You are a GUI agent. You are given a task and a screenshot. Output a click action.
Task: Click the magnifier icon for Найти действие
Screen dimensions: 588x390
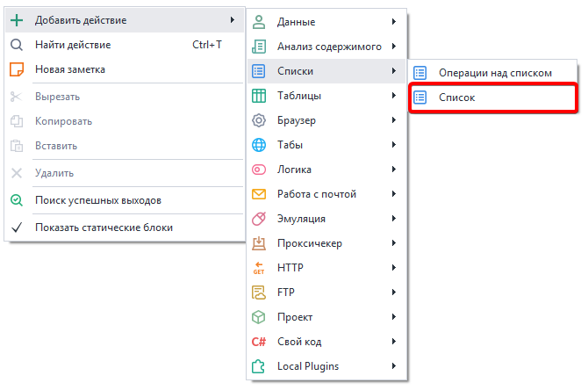tap(17, 45)
